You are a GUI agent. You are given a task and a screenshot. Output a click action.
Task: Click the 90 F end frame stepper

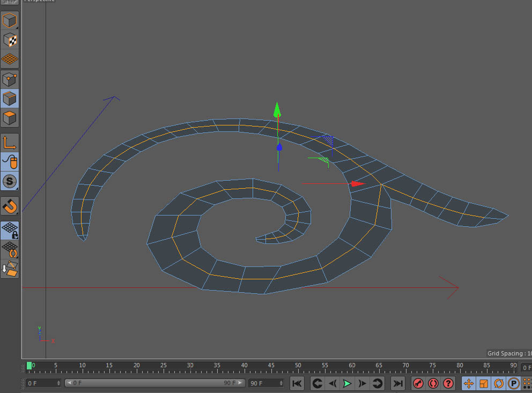(281, 383)
